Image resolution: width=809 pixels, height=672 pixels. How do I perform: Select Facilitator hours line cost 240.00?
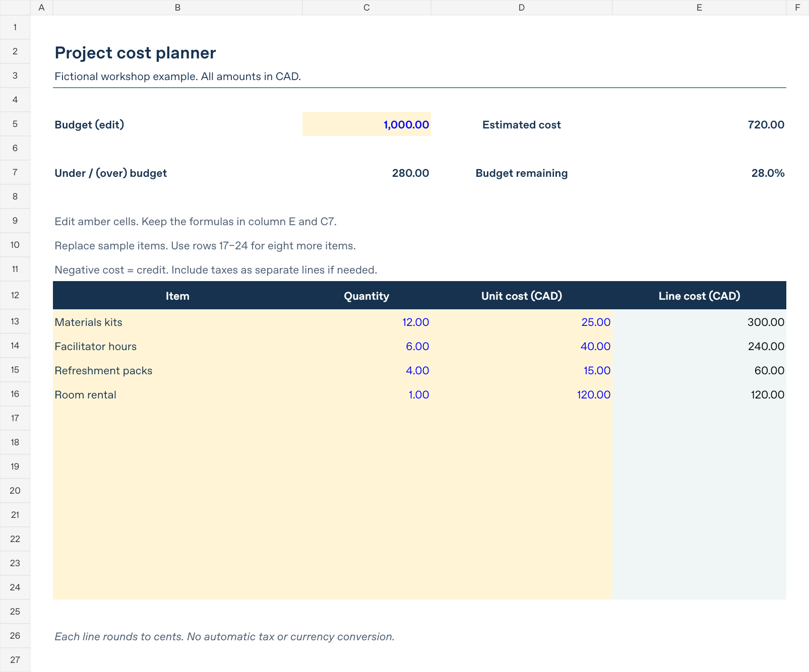699,346
